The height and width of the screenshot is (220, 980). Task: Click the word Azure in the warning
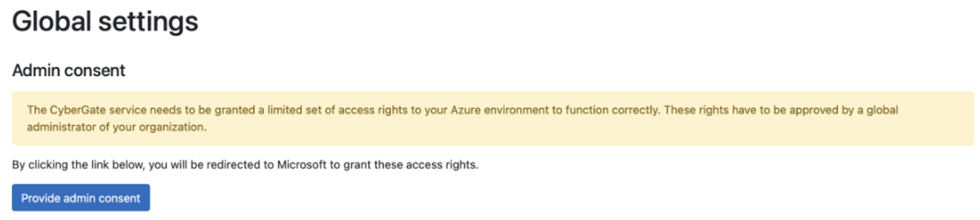[x=466, y=110]
